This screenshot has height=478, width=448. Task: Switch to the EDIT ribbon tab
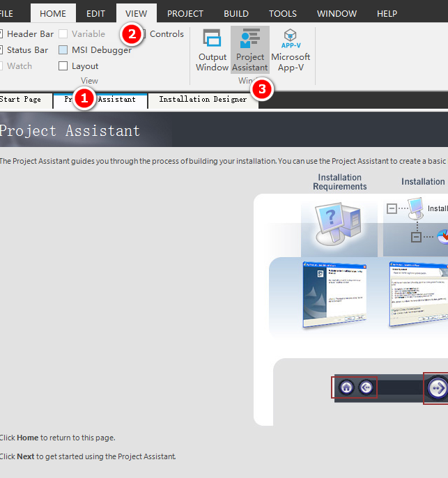coord(95,14)
